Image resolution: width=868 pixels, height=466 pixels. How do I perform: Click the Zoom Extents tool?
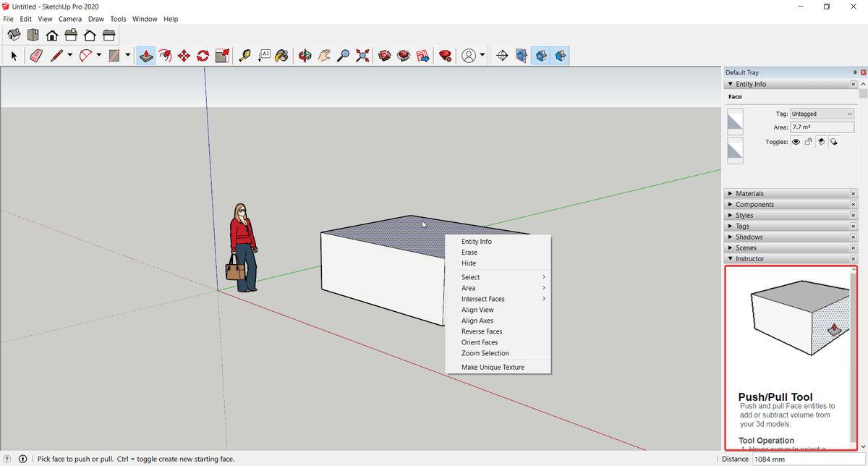tap(362, 56)
